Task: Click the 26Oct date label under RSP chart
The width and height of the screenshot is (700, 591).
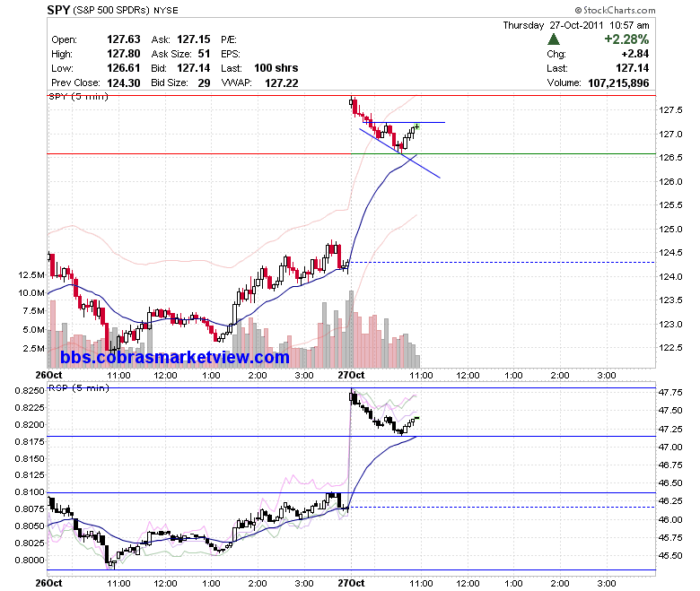Action: (48, 583)
